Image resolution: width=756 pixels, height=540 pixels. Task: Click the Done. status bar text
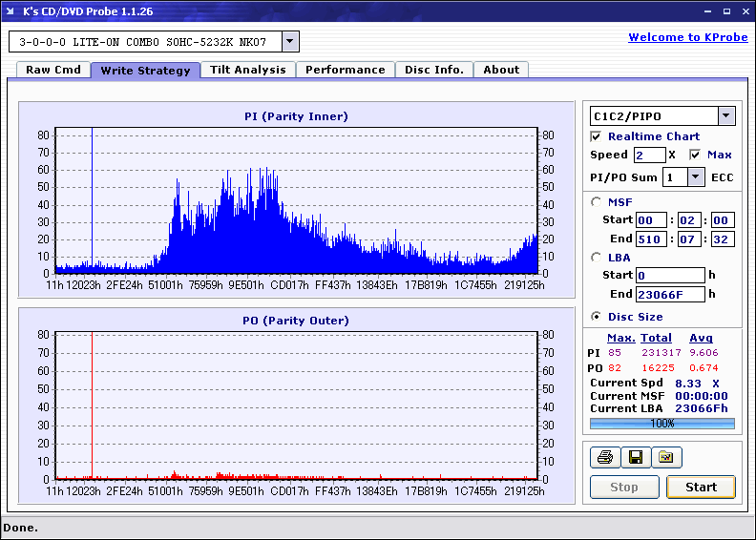(20, 528)
